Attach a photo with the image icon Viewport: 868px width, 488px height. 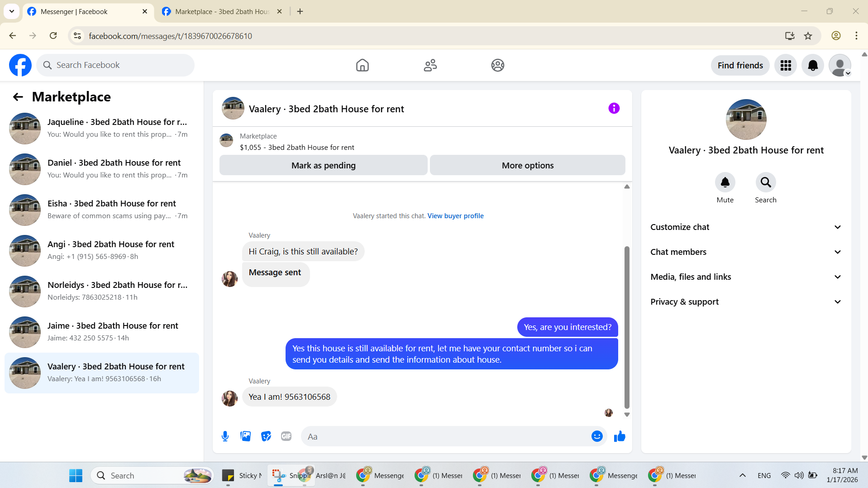point(245,436)
